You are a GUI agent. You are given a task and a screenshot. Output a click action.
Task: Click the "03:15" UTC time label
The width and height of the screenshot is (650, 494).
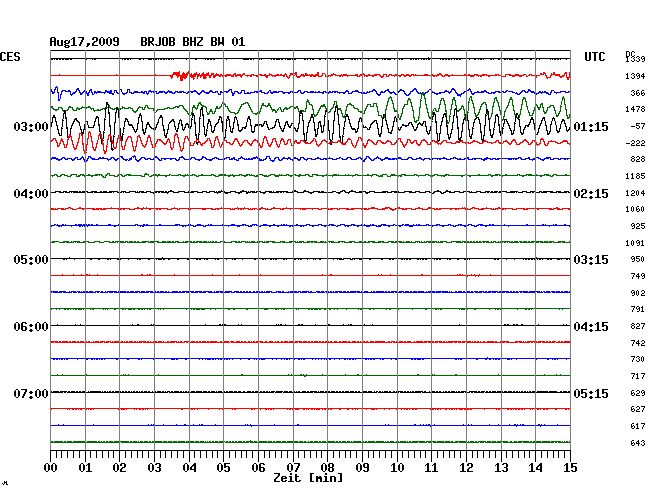pyautogui.click(x=591, y=260)
